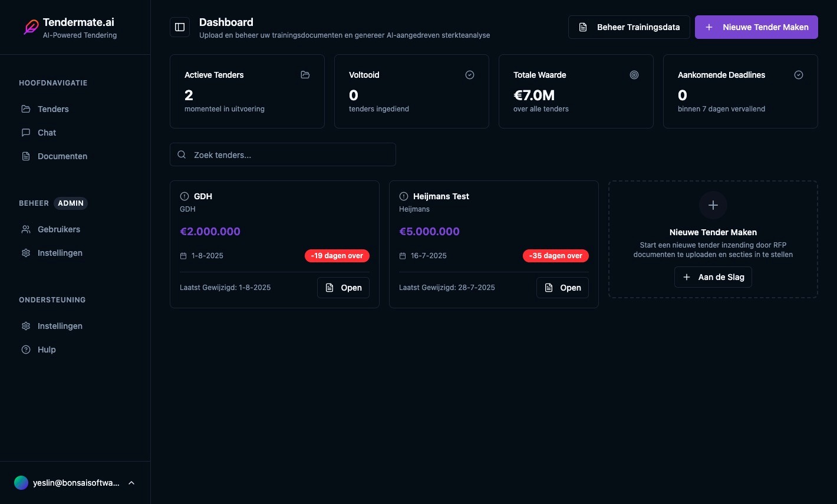
Task: Click the Zoek tenders search field
Action: pyautogui.click(x=283, y=154)
